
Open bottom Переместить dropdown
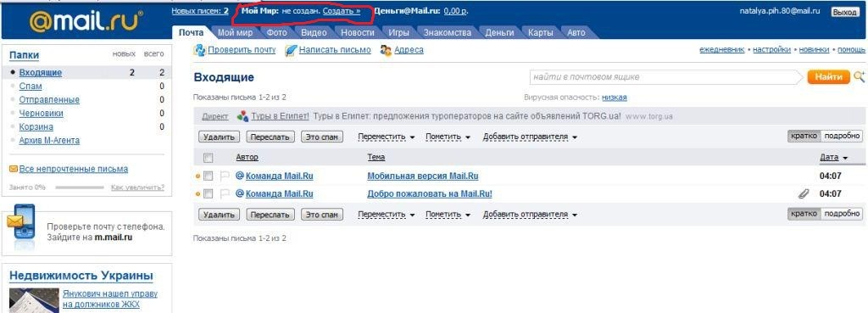point(387,215)
